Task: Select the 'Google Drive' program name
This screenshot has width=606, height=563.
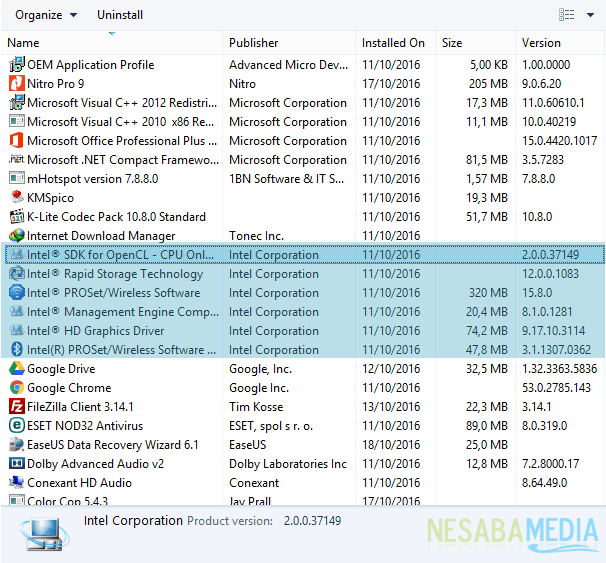Action: point(61,369)
